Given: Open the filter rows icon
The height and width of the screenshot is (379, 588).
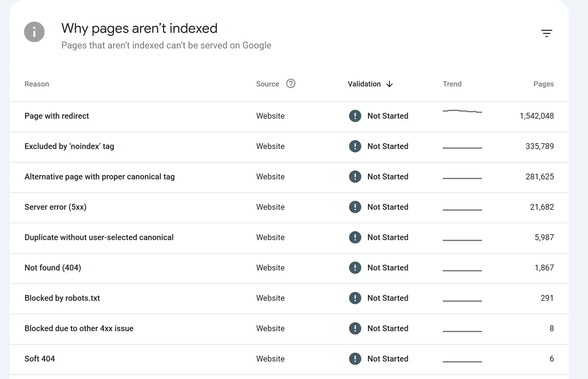Looking at the screenshot, I should click(546, 33).
